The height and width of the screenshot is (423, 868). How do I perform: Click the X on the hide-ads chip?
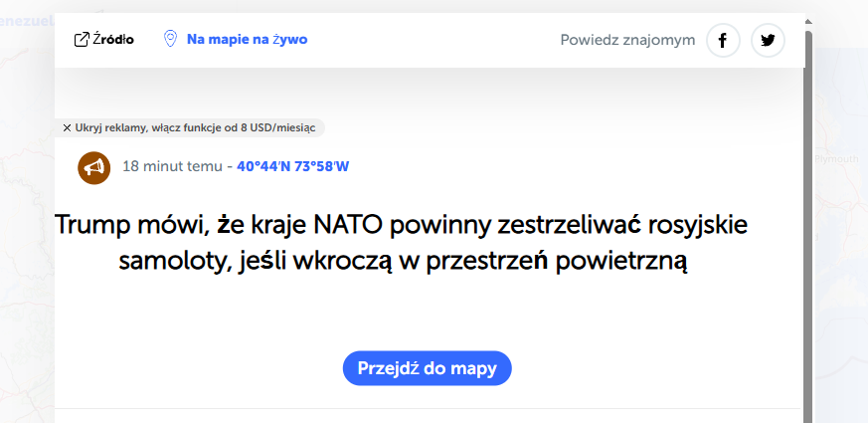click(67, 127)
